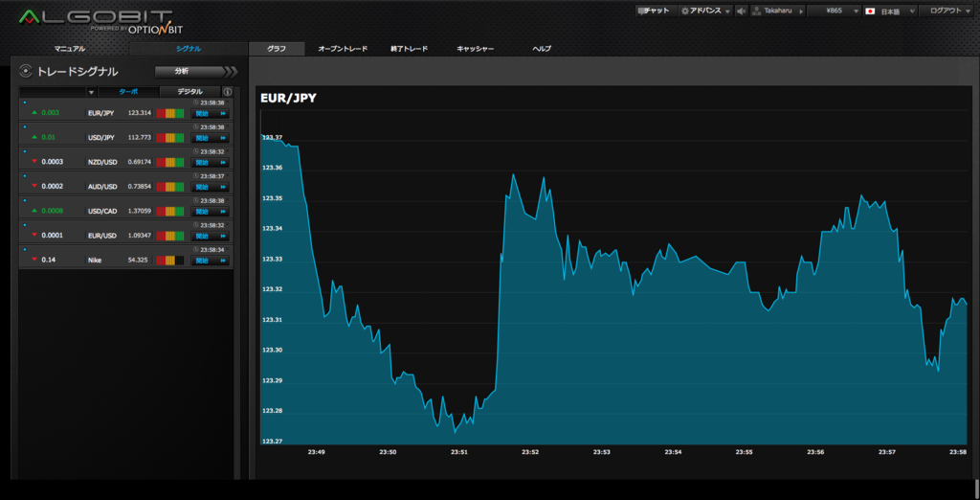Image resolution: width=980 pixels, height=500 pixels.
Task: Click the red down arrow for EUR/USD
Action: click(x=34, y=236)
